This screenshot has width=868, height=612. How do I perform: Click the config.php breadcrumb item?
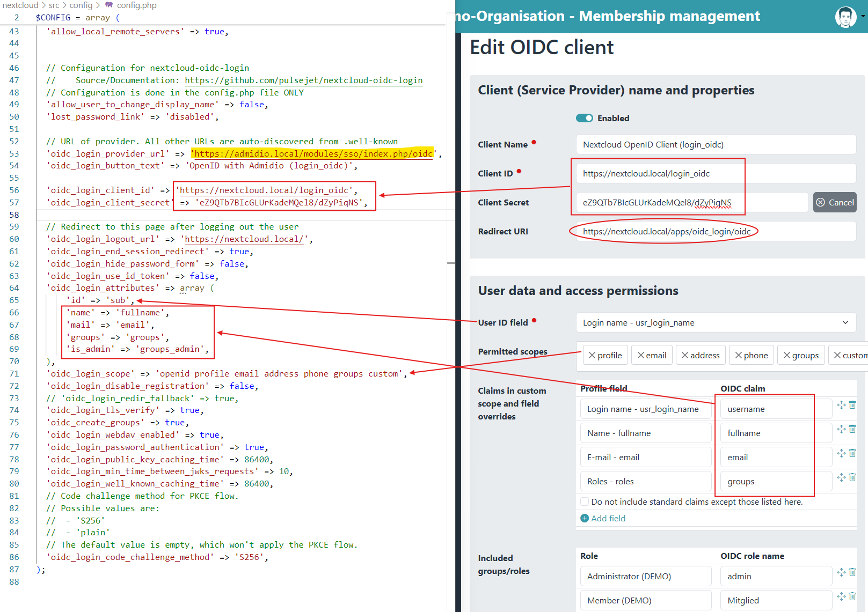136,5
